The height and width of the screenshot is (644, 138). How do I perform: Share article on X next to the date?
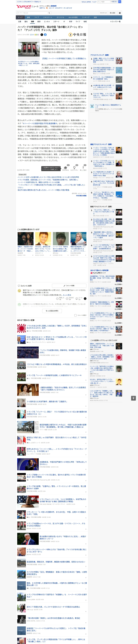pos(42,35)
